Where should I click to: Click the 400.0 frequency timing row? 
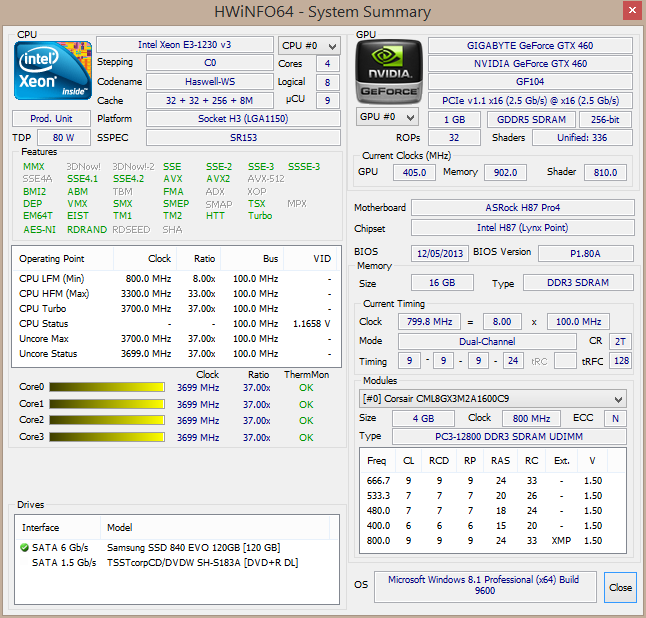click(493, 526)
